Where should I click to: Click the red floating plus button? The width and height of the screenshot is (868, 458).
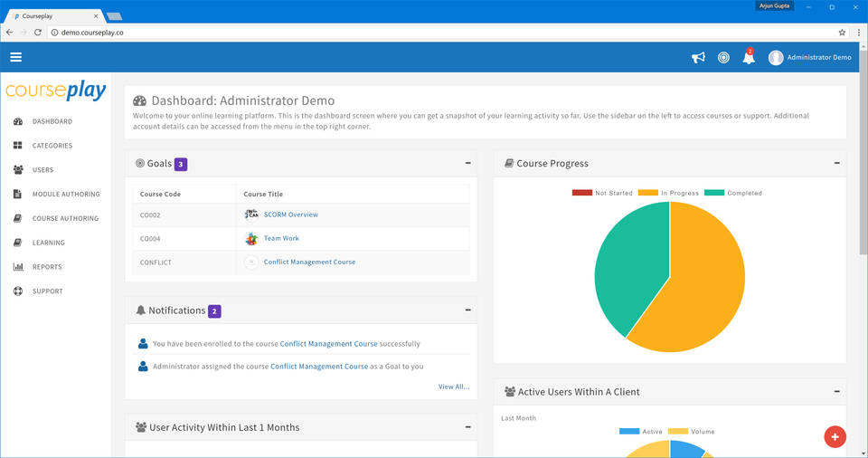pos(835,437)
